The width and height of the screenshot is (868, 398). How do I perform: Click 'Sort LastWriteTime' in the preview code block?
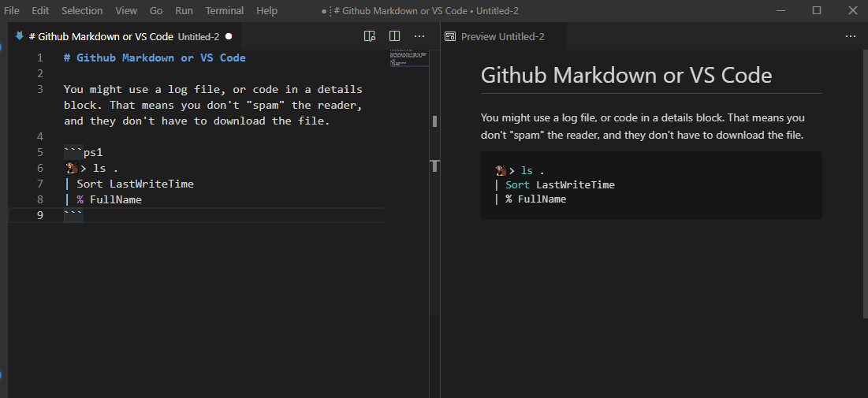click(x=560, y=185)
